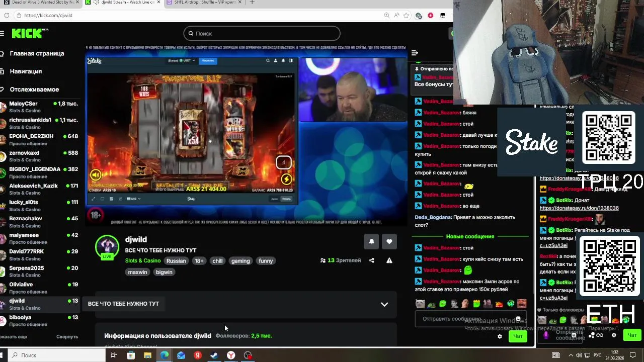Click the share stream icon
The width and height of the screenshot is (644, 362).
tap(371, 260)
